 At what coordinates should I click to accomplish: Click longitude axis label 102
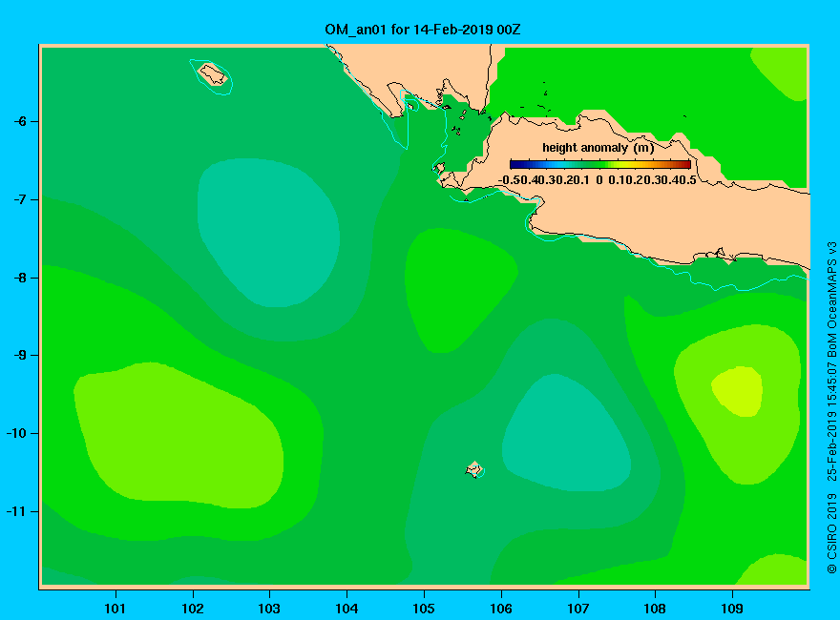click(x=192, y=609)
